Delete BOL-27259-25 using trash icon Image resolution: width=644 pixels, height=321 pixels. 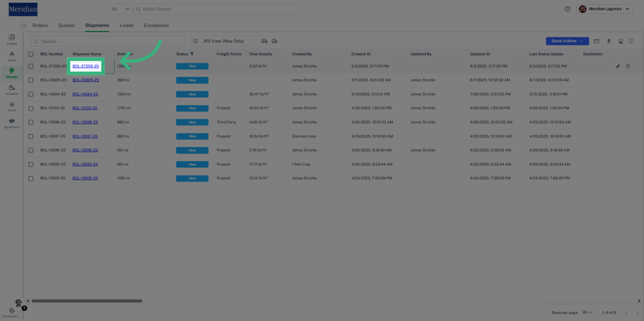pos(628,66)
